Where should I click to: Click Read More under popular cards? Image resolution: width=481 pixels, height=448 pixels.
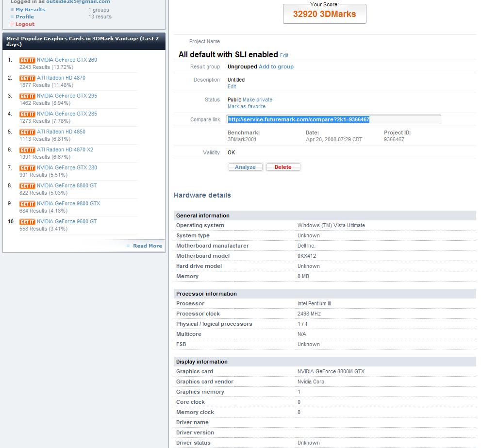148,246
